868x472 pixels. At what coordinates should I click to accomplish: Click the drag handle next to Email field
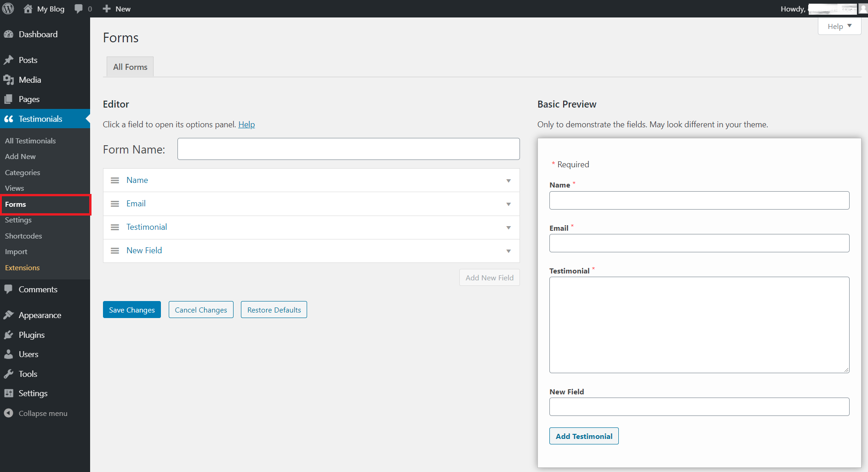point(114,204)
